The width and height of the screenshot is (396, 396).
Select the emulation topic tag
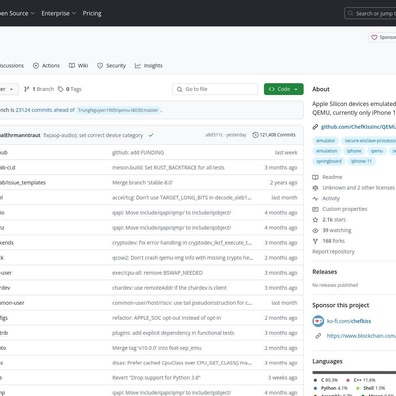327,151
